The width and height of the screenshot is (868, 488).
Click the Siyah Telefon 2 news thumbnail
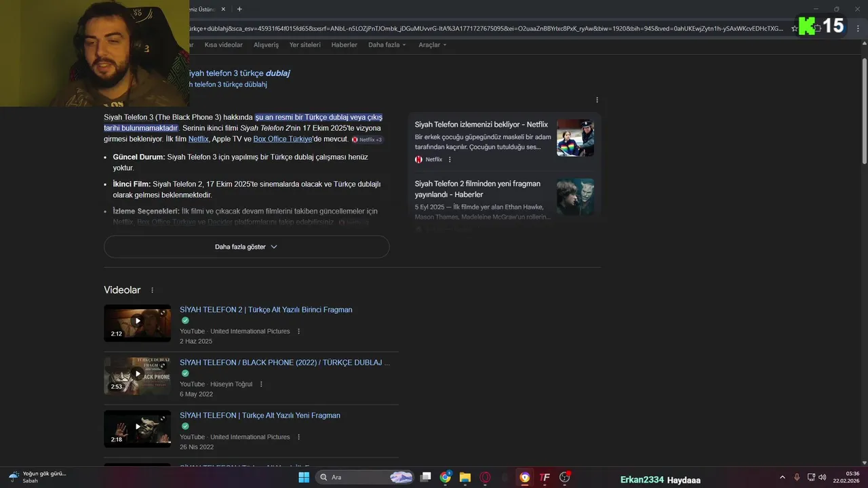tap(575, 197)
